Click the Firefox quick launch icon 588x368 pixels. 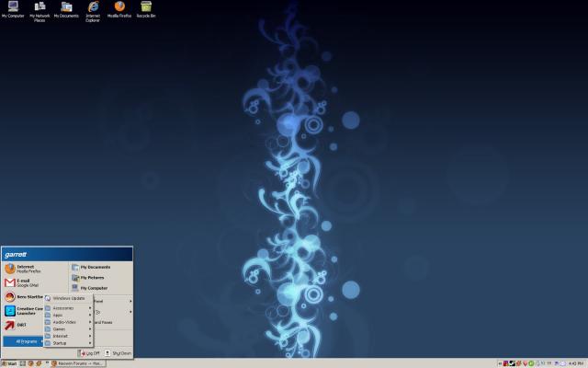coord(30,363)
